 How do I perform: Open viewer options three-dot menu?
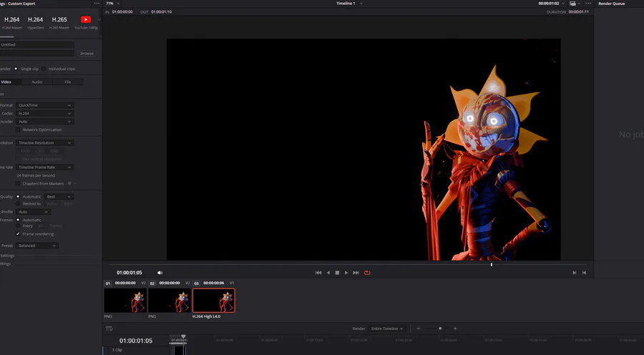[x=588, y=4]
